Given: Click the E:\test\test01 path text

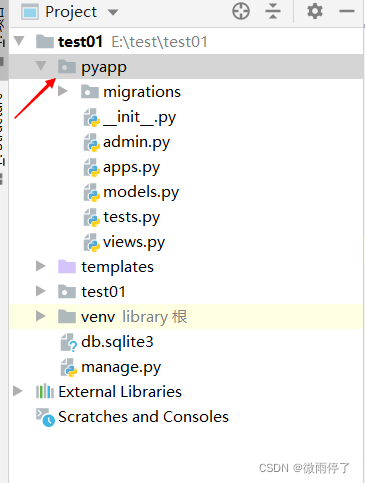Looking at the screenshot, I should tap(159, 42).
